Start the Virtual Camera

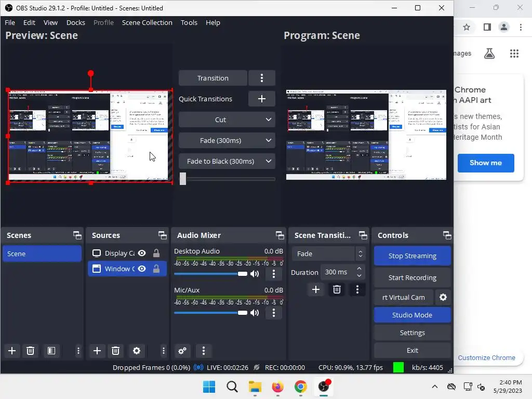point(404,297)
